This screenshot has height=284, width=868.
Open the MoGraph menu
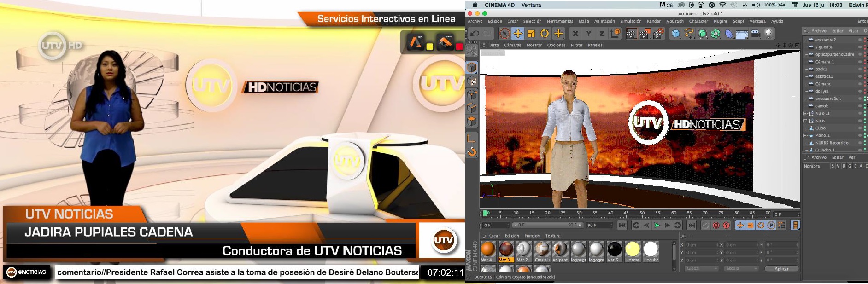click(675, 21)
